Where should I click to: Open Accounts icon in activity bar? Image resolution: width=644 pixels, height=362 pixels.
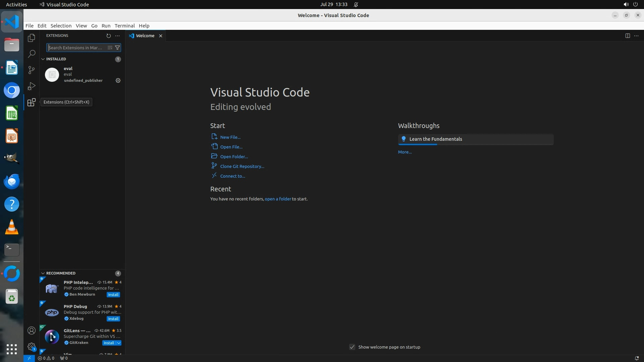pyautogui.click(x=31, y=330)
